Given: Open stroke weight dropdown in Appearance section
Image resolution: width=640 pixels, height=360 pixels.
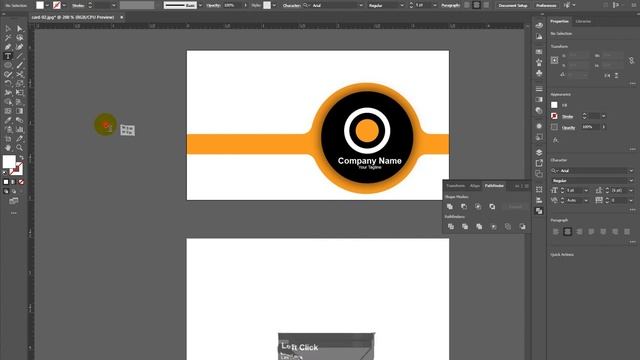Looking at the screenshot, I should [x=603, y=116].
